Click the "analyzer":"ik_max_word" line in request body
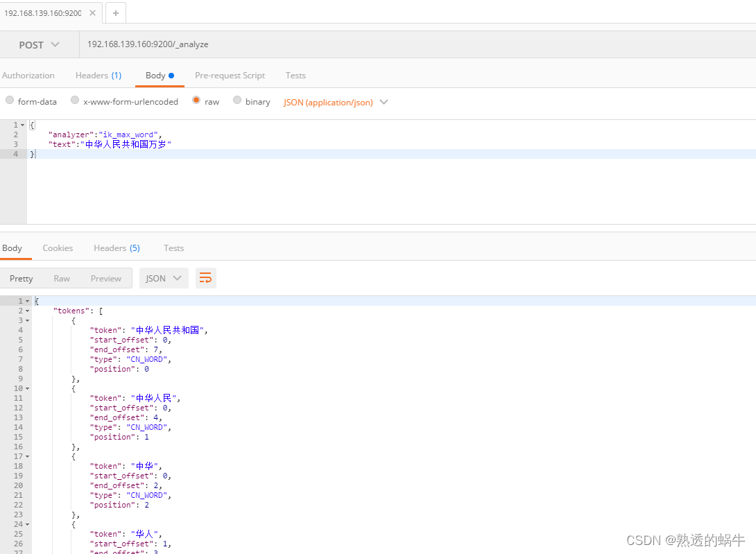This screenshot has width=756, height=554. pos(105,135)
